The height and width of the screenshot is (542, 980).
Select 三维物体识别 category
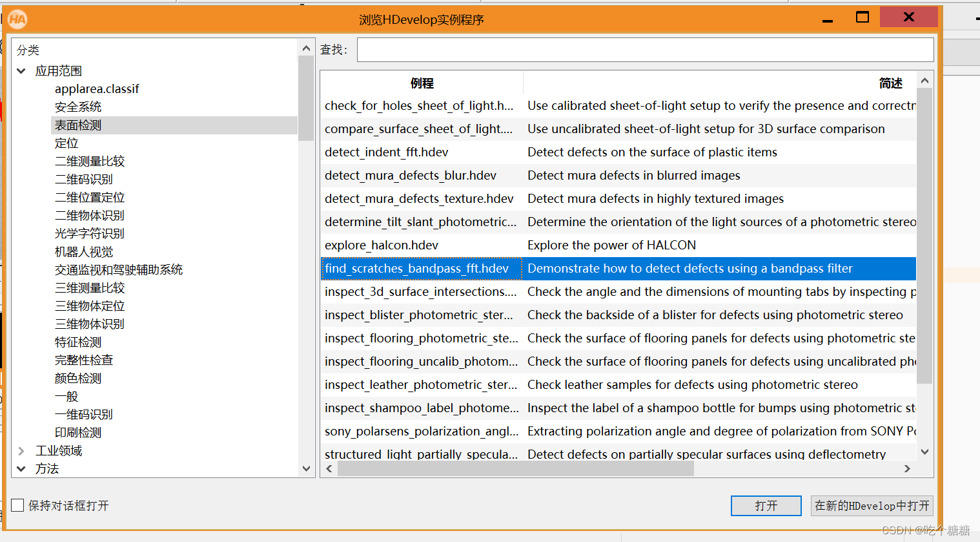point(90,324)
